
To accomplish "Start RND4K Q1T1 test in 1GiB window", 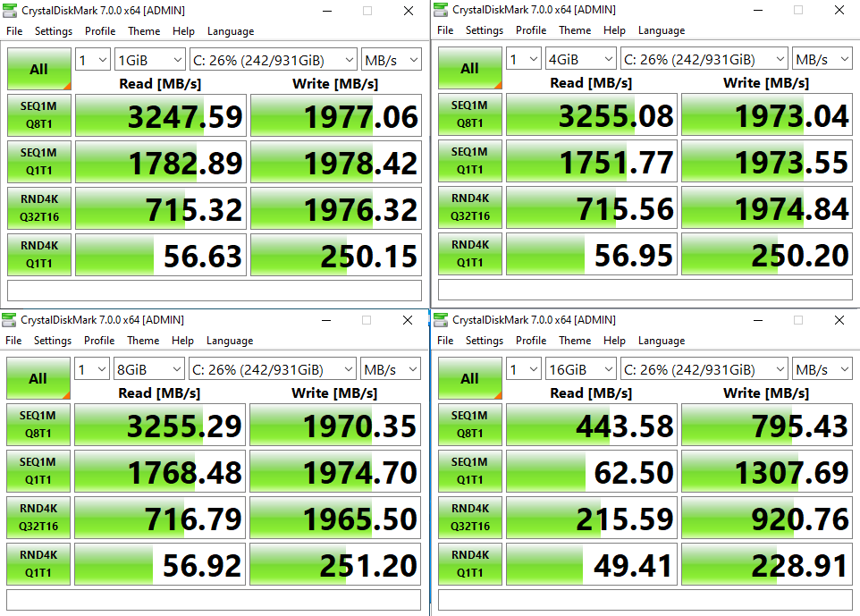I will 39,255.
